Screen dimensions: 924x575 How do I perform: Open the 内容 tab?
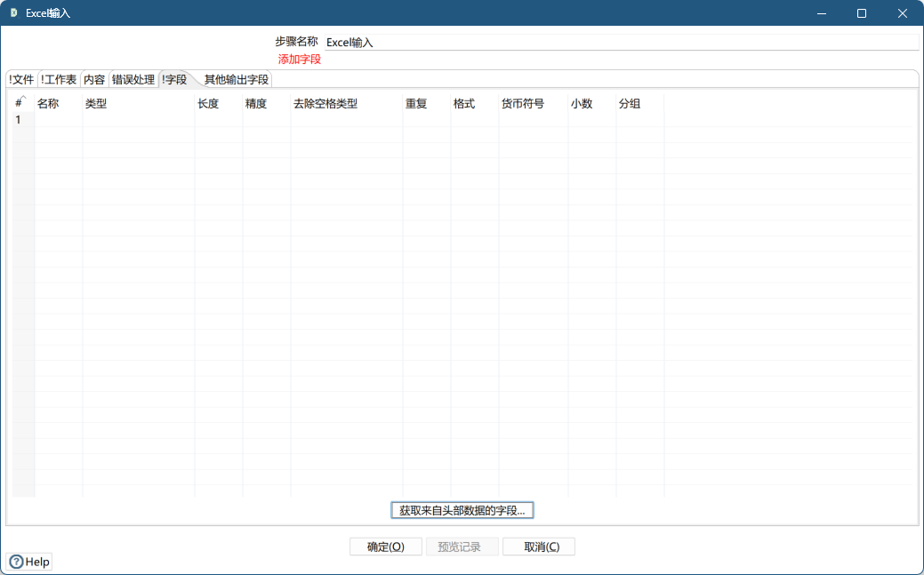pos(92,78)
